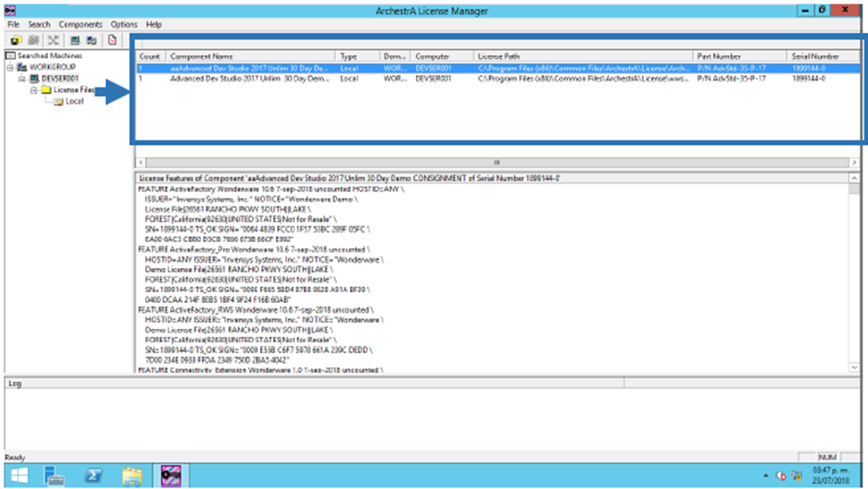Screen dimensions: 868x489
Task: Open the File menu
Action: pos(13,24)
